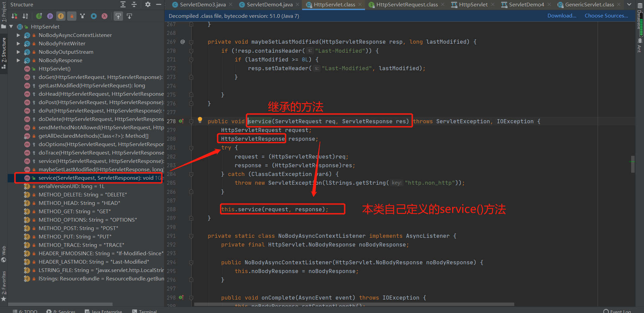Collapse the HttpServlet root node

click(11, 27)
